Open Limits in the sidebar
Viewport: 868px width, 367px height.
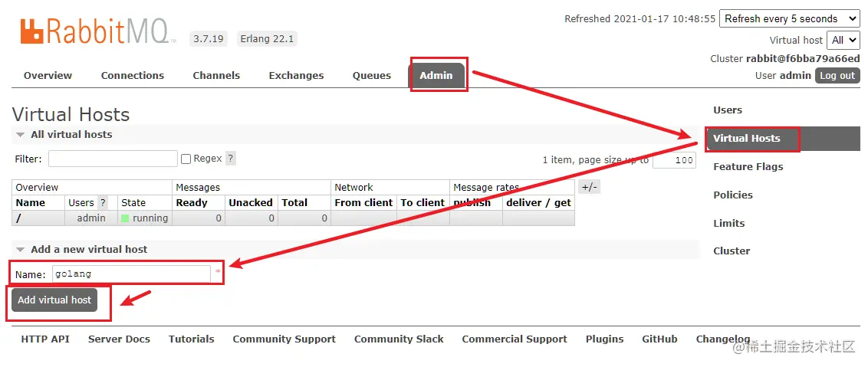[x=729, y=223]
